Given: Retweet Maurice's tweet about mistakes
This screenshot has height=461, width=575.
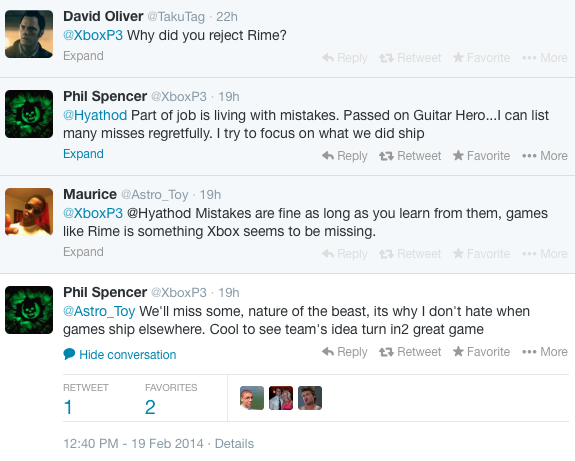Looking at the screenshot, I should [410, 254].
